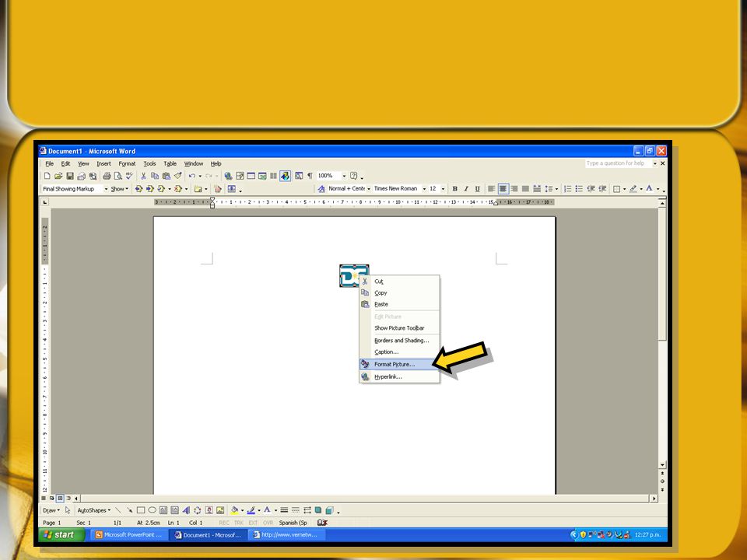Click the Undo arrow icon
Screen dimensions: 747x560
coord(191,177)
